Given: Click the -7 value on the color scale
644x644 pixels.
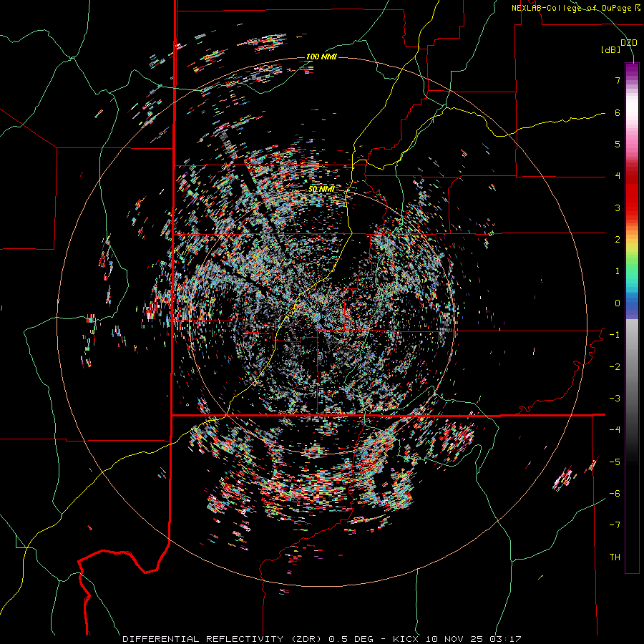Looking at the screenshot, I should coord(615,525).
